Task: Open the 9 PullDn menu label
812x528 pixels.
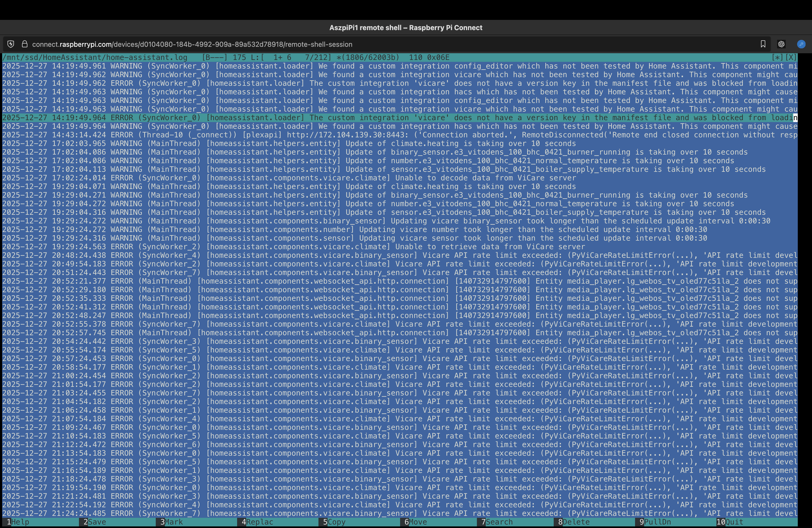Action: (657, 522)
